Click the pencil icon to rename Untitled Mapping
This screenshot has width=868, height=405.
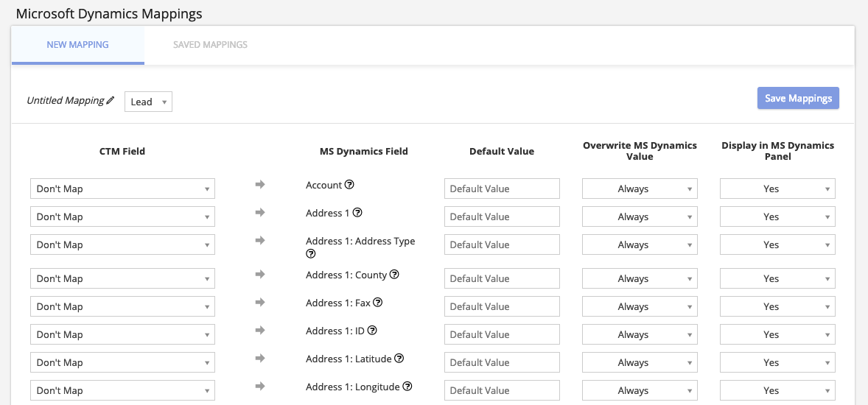pyautogui.click(x=111, y=101)
